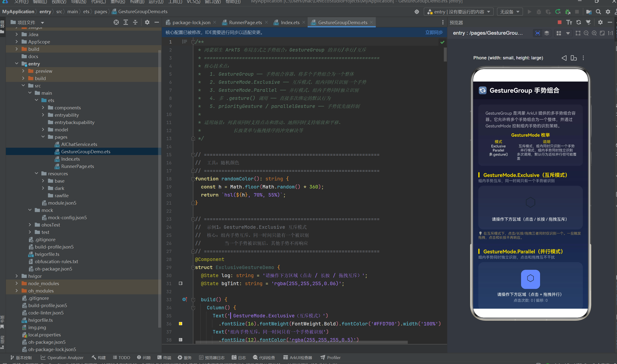Refresh the previewer with reload icon
617x364 pixels.
point(578,22)
